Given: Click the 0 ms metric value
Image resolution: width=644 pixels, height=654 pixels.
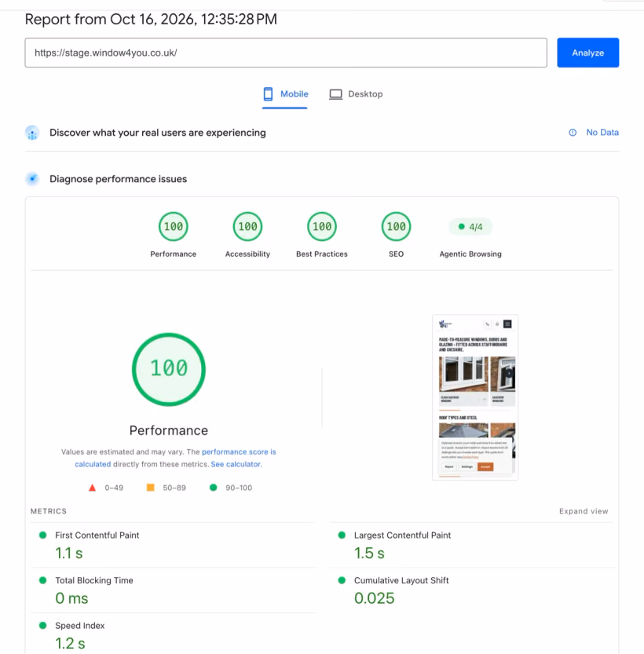Looking at the screenshot, I should click(71, 598).
